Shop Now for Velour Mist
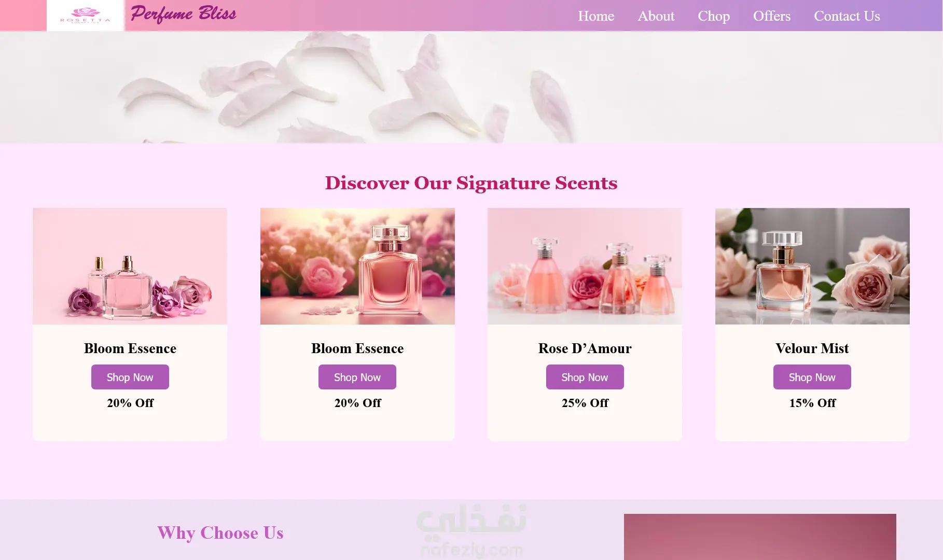 point(812,377)
